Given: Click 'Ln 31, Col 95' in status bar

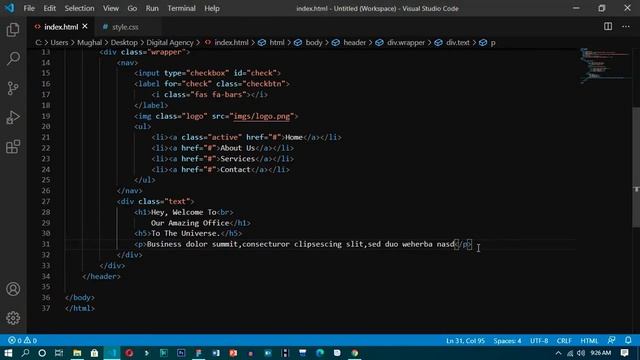Looking at the screenshot, I should (465, 340).
